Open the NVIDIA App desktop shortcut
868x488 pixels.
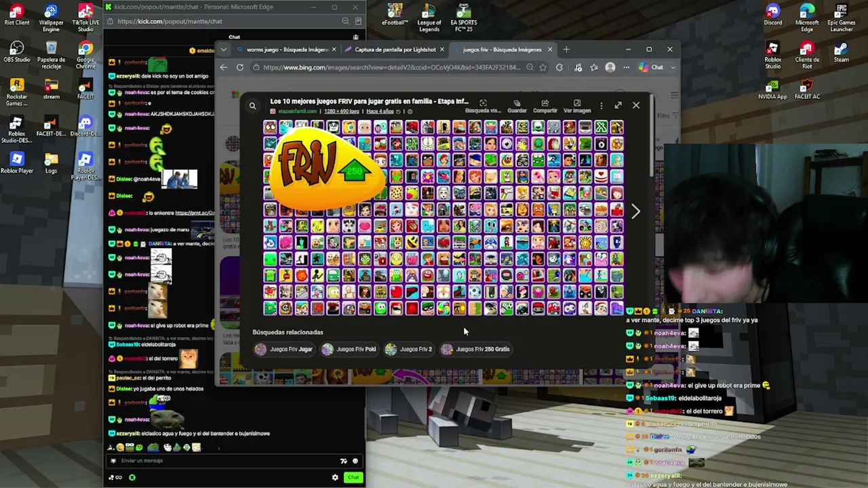[x=773, y=89]
